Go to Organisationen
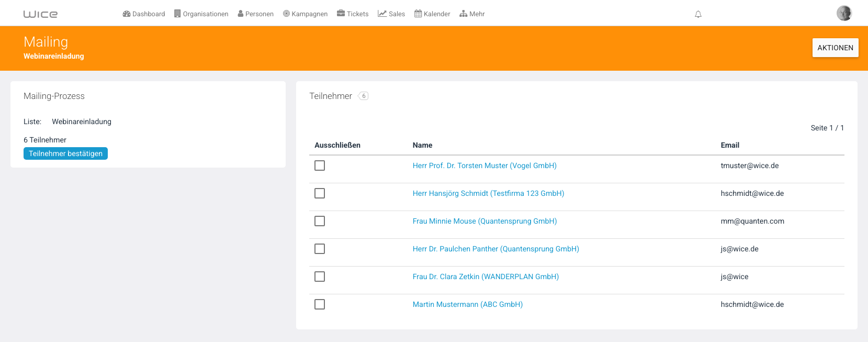The width and height of the screenshot is (868, 342). pos(201,14)
